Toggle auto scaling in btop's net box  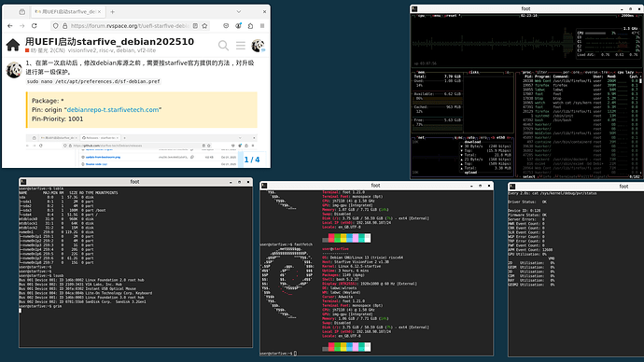point(471,138)
